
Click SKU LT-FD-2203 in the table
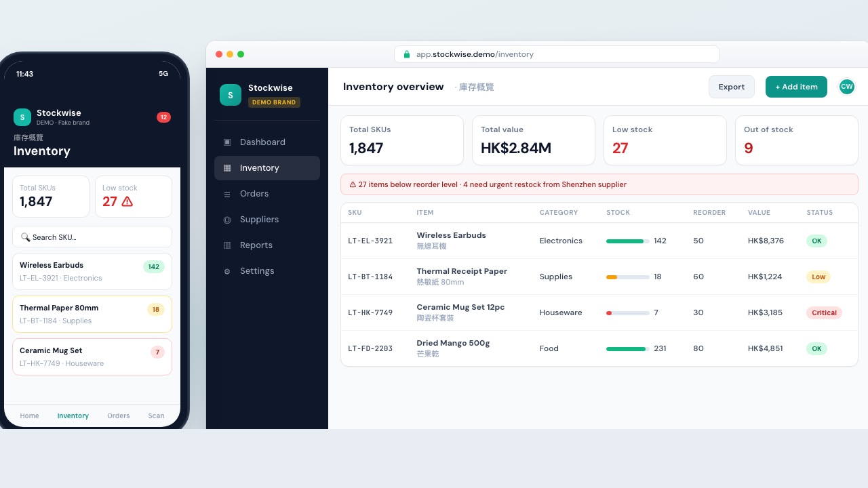[x=370, y=348]
